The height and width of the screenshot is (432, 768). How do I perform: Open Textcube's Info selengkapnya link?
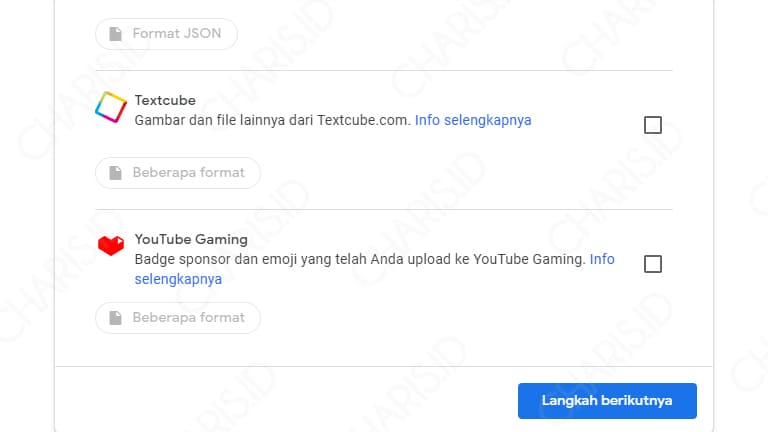(473, 120)
